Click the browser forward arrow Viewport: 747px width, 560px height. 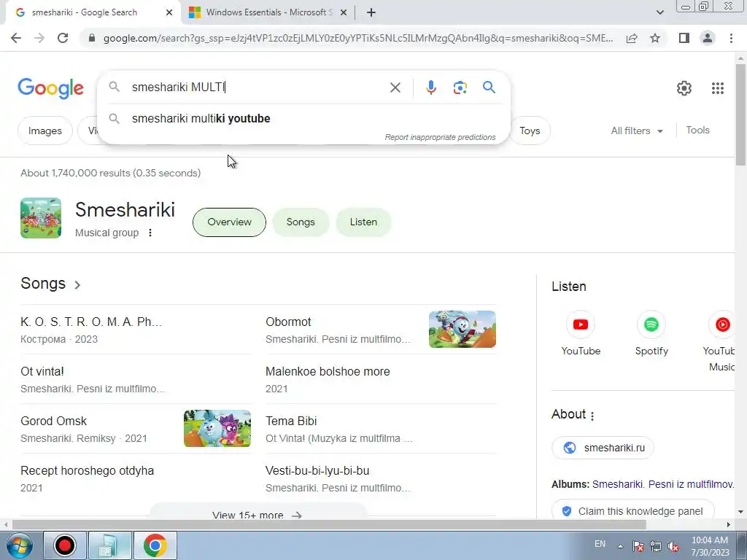[x=39, y=38]
